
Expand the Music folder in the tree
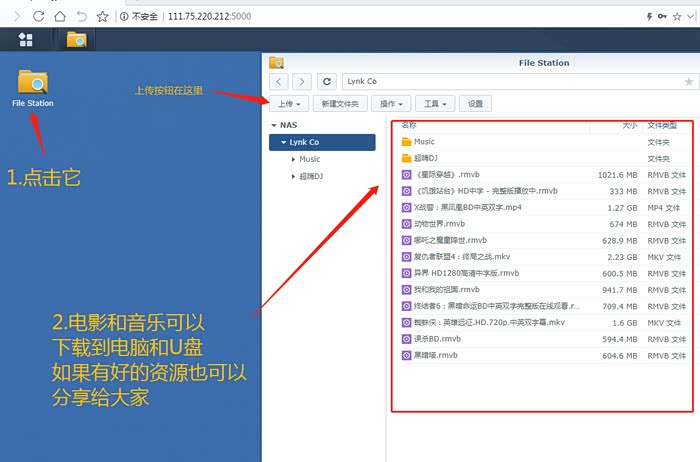point(293,159)
